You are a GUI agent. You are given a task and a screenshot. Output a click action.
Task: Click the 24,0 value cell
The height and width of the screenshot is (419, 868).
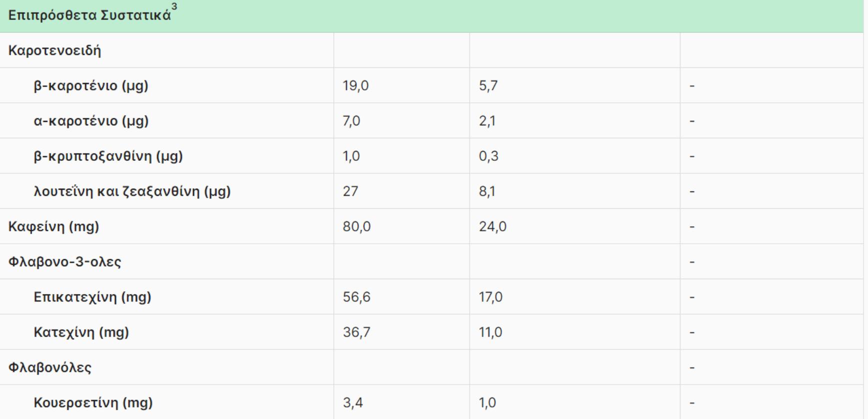click(x=492, y=227)
